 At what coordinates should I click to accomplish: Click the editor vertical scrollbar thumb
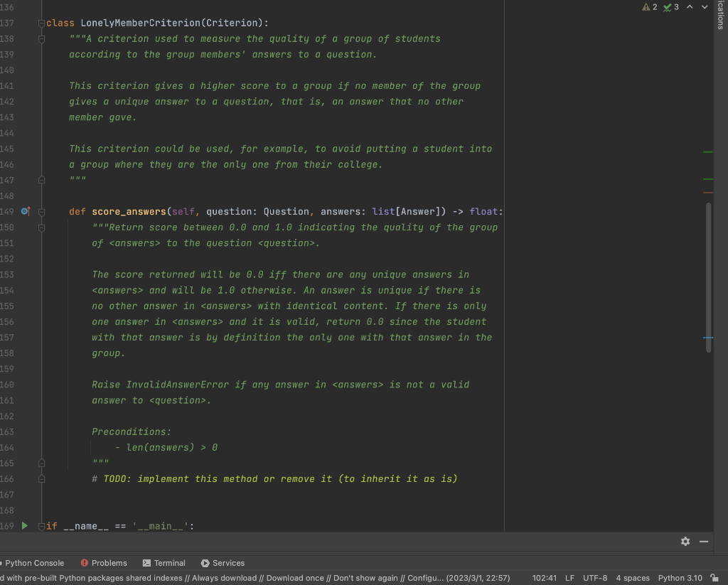[x=708, y=277]
